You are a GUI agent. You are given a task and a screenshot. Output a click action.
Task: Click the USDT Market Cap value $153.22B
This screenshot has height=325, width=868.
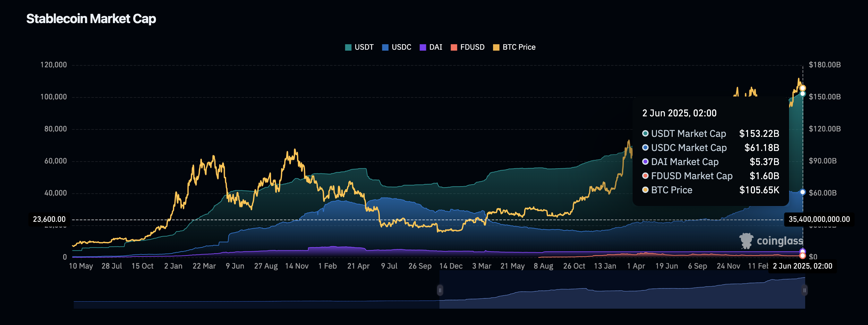coord(759,134)
